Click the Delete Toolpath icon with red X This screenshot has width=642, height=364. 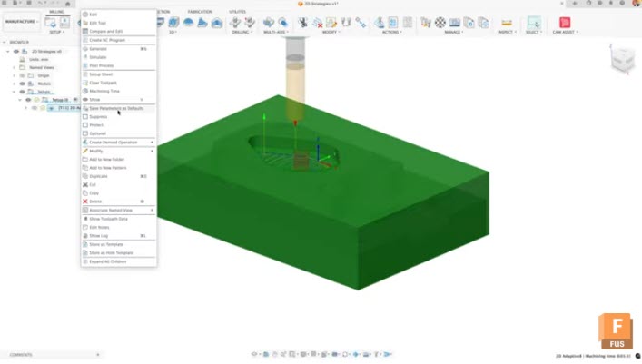[x=317, y=23]
